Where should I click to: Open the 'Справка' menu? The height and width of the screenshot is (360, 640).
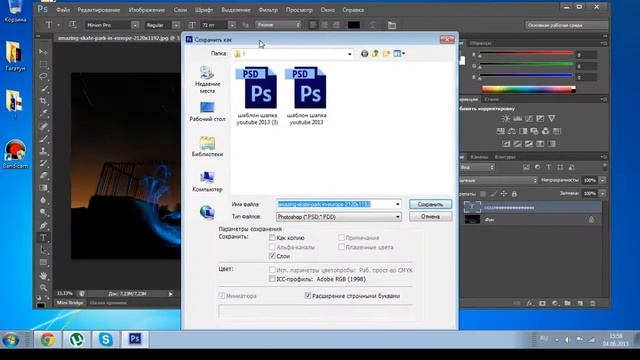coord(353,10)
